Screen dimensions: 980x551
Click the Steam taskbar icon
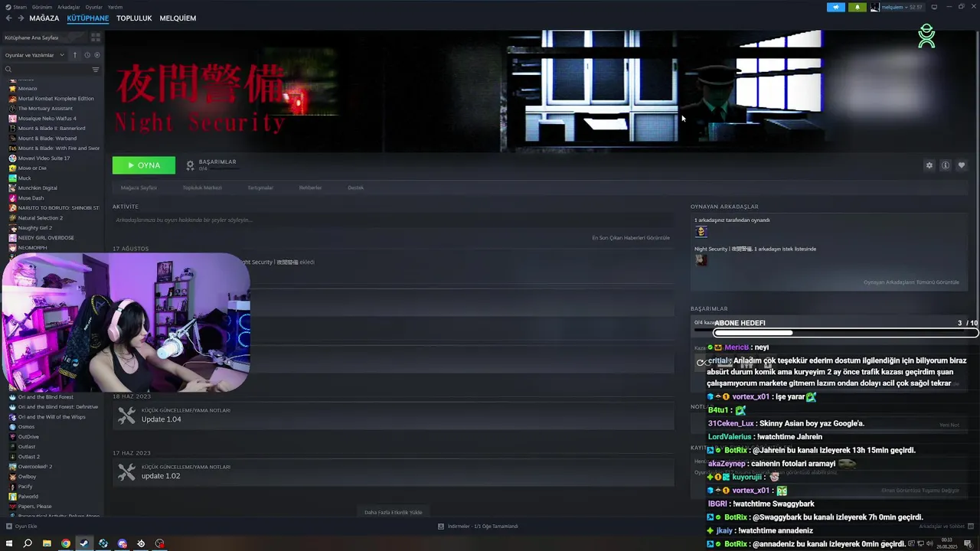pos(84,543)
